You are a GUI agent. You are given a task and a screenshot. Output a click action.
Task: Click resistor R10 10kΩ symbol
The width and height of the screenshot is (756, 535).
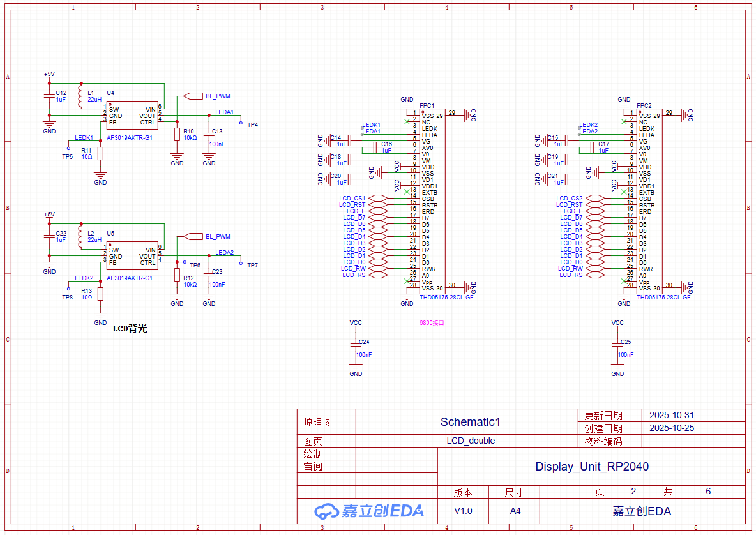pos(177,134)
